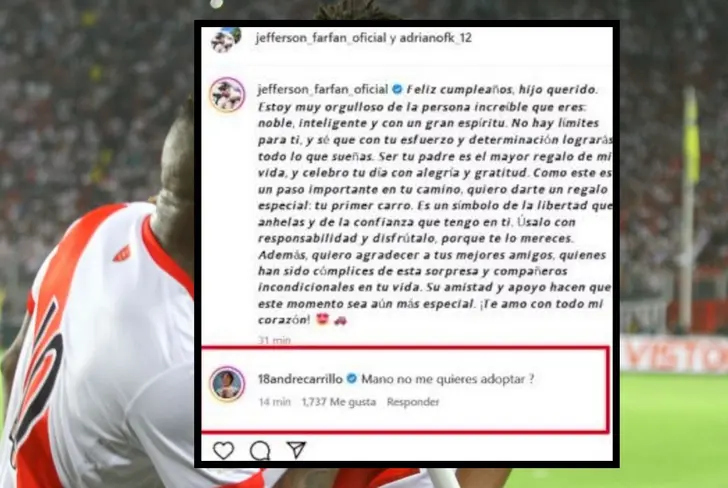The image size is (728, 488).
Task: Click the red car emoji in caption
Action: [x=340, y=319]
